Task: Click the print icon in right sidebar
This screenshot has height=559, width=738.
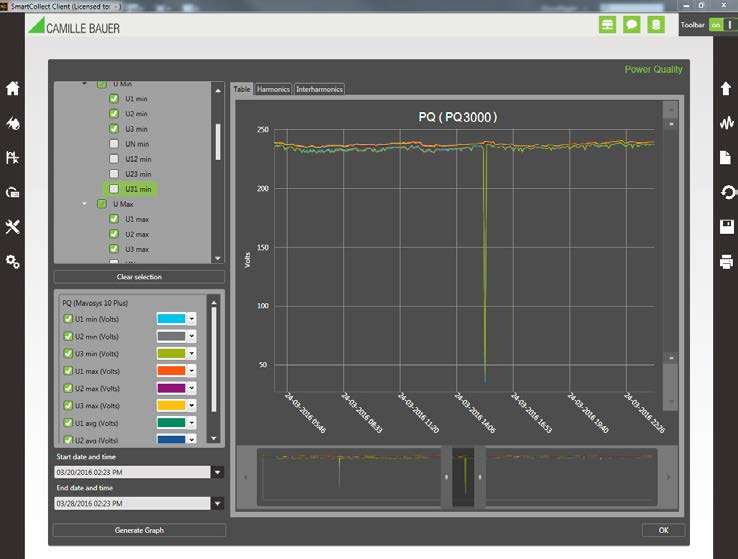Action: point(726,262)
